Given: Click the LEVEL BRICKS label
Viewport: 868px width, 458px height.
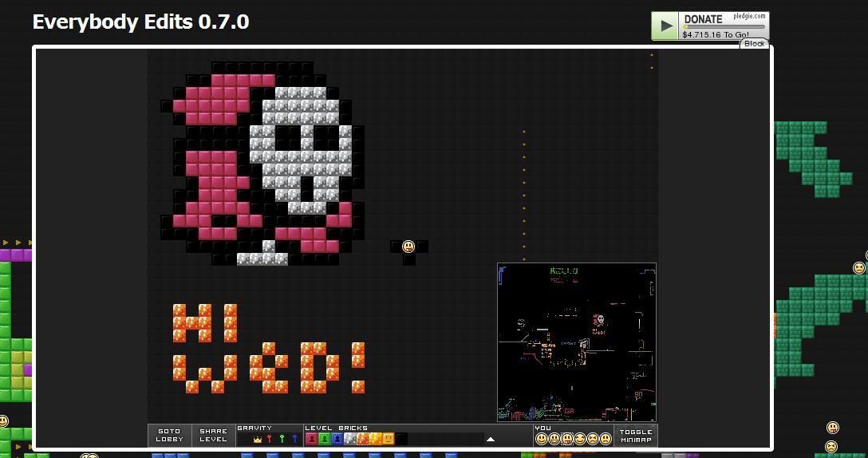Looking at the screenshot, I should 336,428.
